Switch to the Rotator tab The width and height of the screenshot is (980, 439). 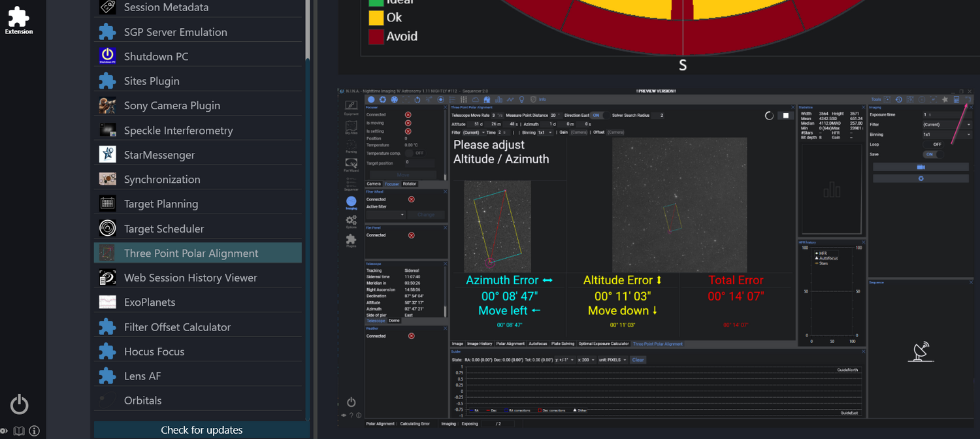click(410, 184)
